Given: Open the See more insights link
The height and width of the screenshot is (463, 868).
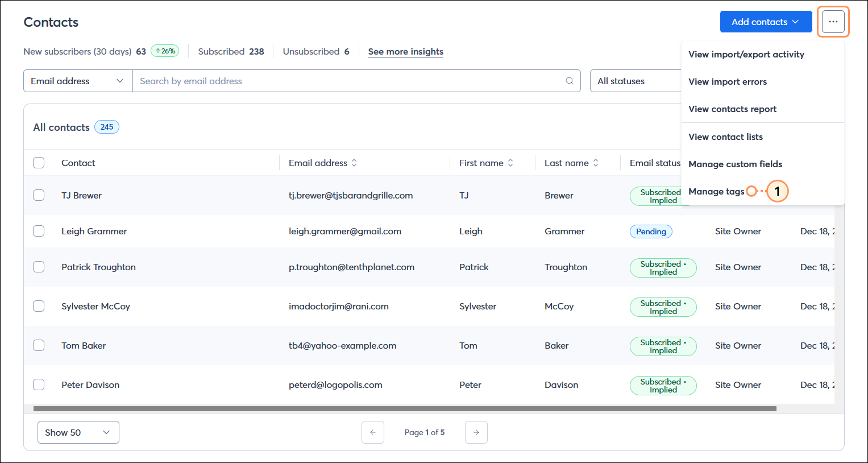Looking at the screenshot, I should pyautogui.click(x=405, y=51).
